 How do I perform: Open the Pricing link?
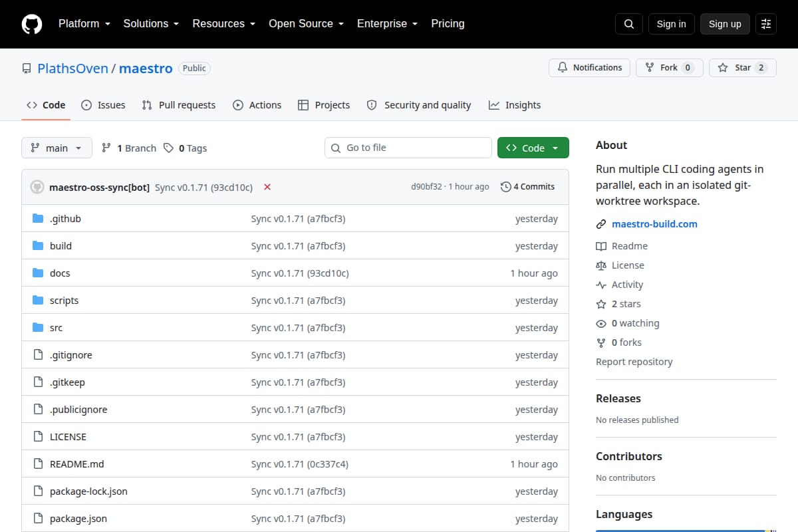tap(448, 24)
